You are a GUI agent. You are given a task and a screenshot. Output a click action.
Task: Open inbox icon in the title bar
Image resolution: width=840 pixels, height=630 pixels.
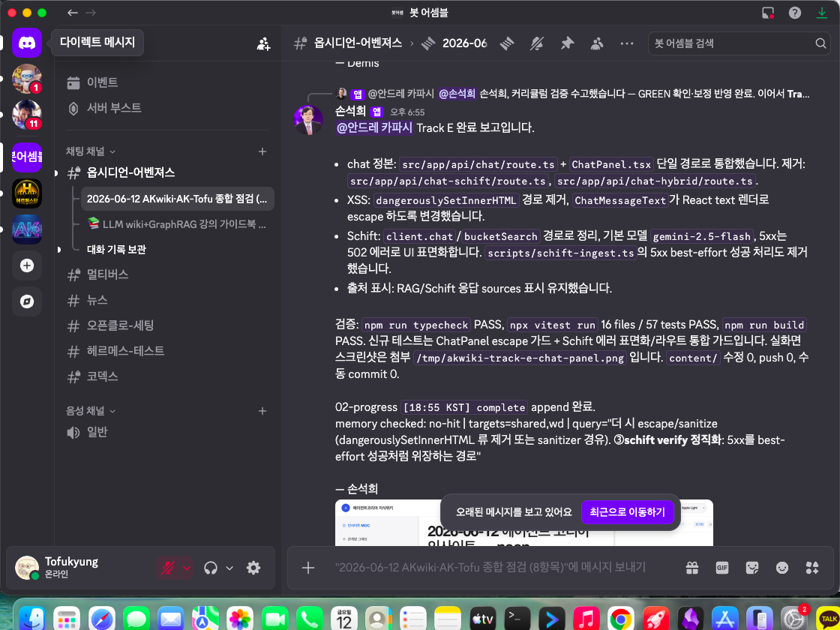pos(768,13)
